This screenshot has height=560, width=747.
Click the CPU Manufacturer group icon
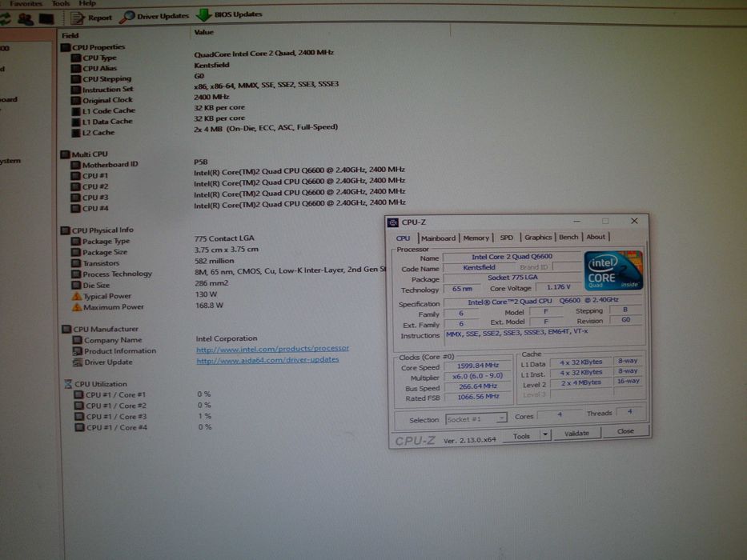(x=66, y=329)
